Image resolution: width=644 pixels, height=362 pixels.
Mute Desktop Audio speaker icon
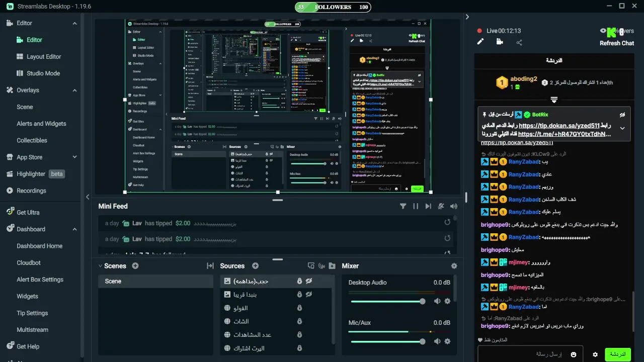[x=437, y=301]
